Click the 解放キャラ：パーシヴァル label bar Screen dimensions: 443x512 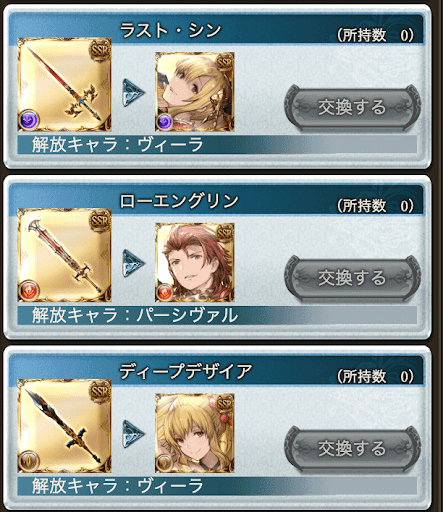point(217,315)
